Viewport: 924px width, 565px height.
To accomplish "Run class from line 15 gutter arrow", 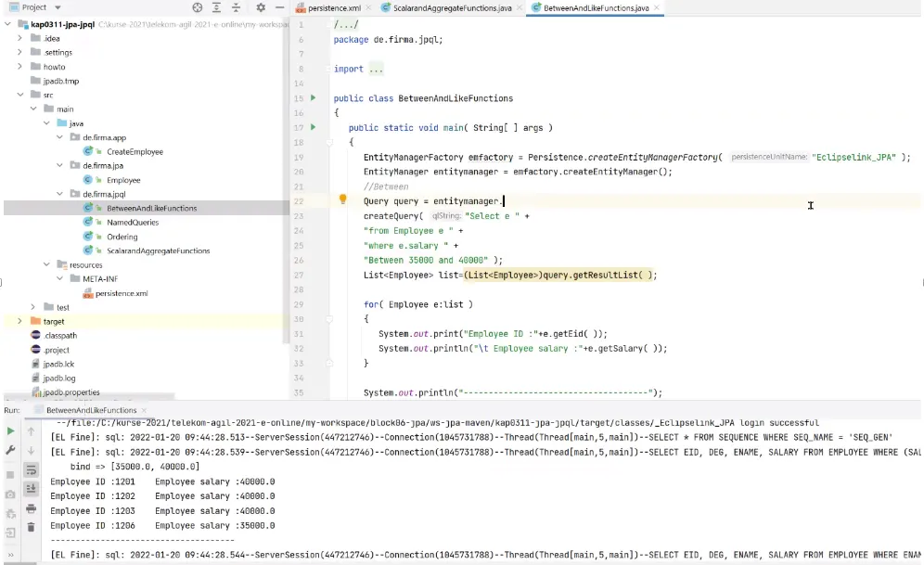I will coord(313,97).
